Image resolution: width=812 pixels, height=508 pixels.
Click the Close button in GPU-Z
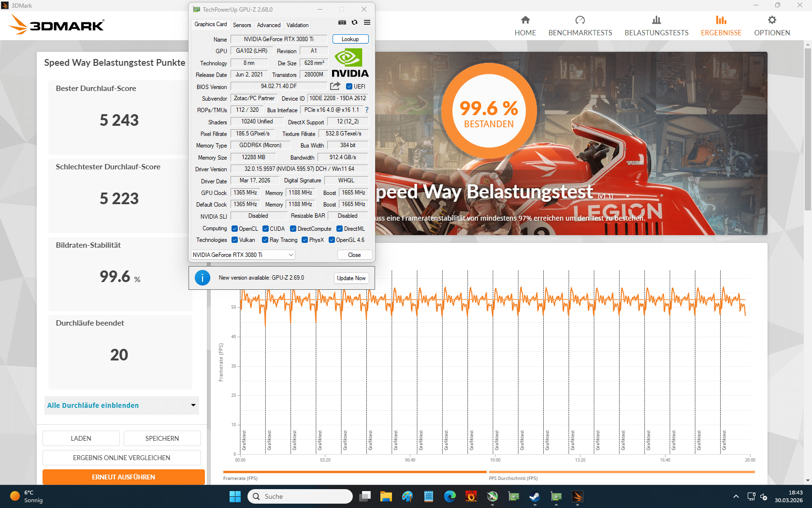354,255
